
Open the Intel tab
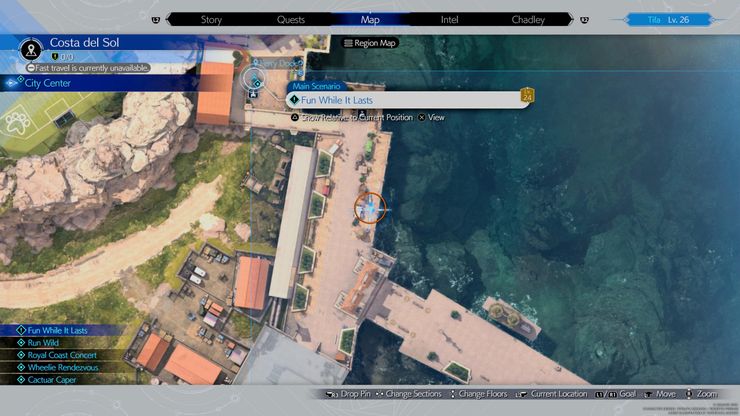coord(449,20)
